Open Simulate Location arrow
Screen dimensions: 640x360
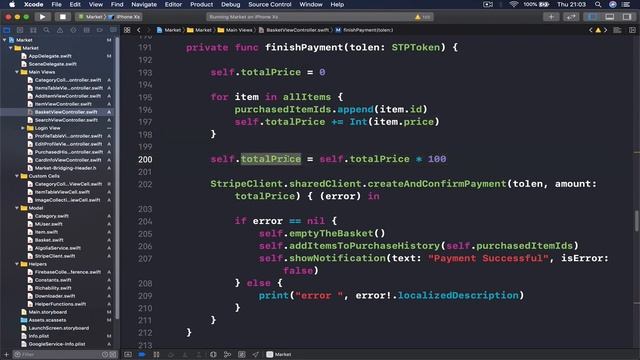pyautogui.click(x=256, y=355)
